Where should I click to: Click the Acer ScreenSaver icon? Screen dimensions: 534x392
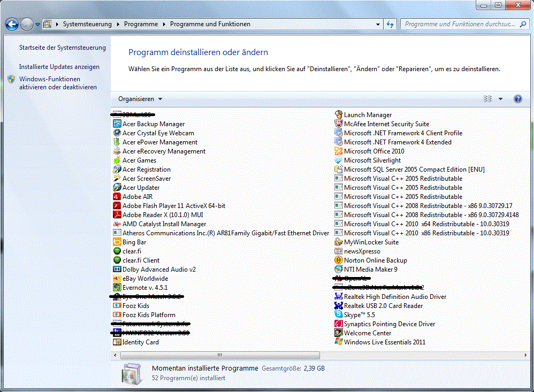[x=117, y=178]
